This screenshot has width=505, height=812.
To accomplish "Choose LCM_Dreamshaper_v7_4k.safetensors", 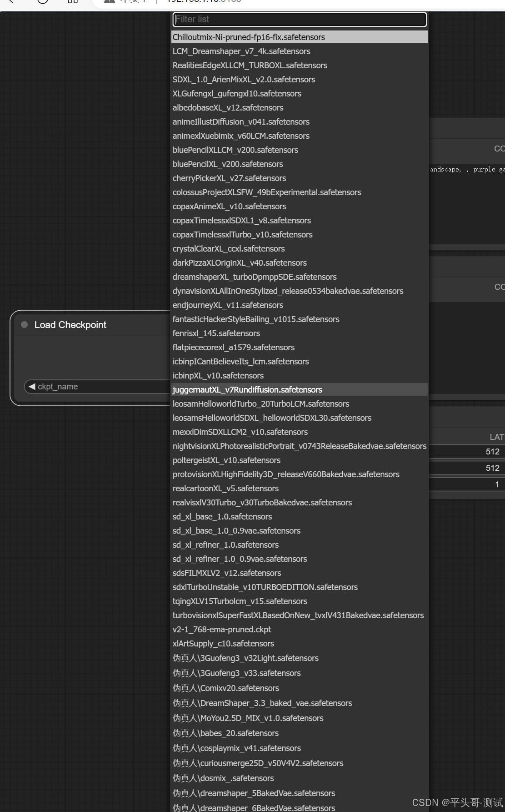I will coord(300,51).
